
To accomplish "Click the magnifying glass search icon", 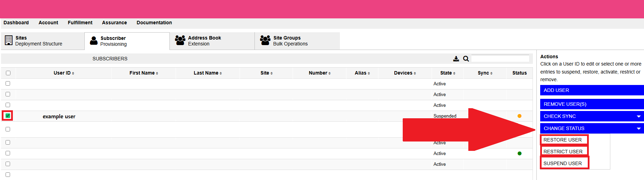I will click(x=466, y=59).
